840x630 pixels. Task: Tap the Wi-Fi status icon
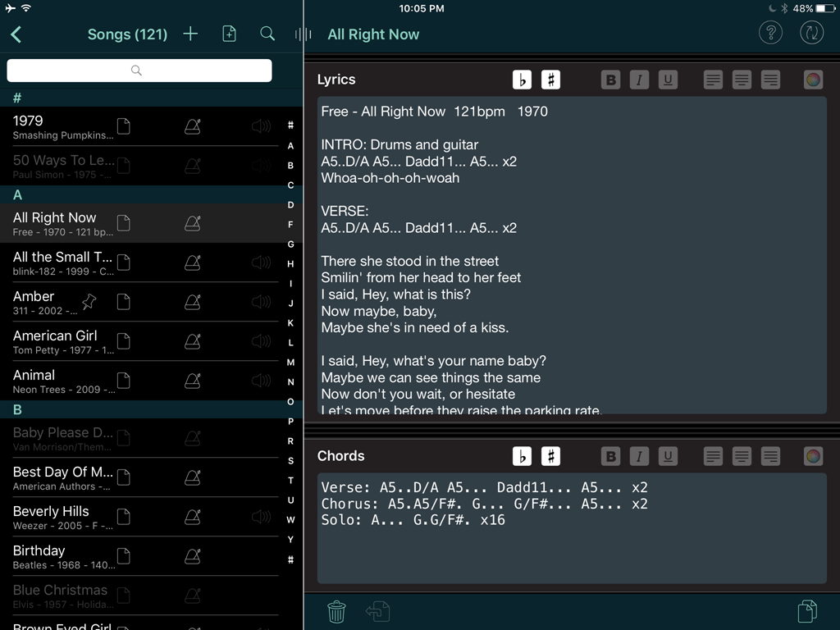coord(25,8)
